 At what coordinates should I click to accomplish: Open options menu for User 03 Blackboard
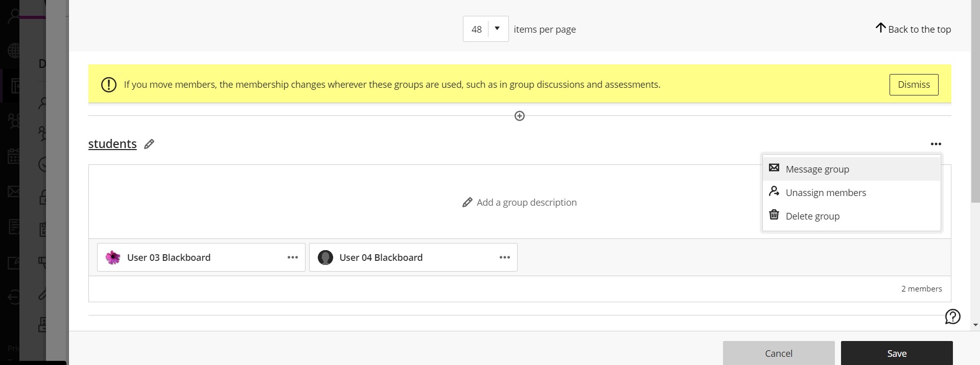[x=293, y=257]
